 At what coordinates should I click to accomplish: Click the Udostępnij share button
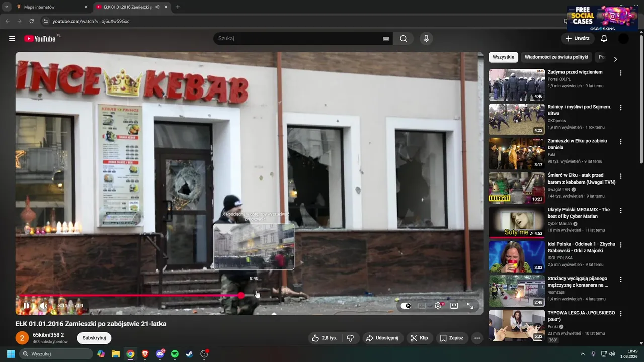382,338
